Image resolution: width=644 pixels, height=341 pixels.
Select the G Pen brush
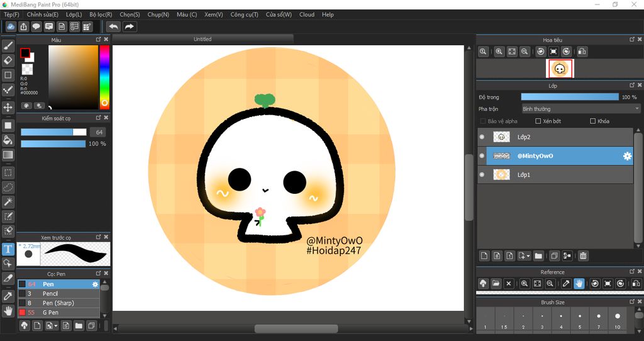pos(58,313)
